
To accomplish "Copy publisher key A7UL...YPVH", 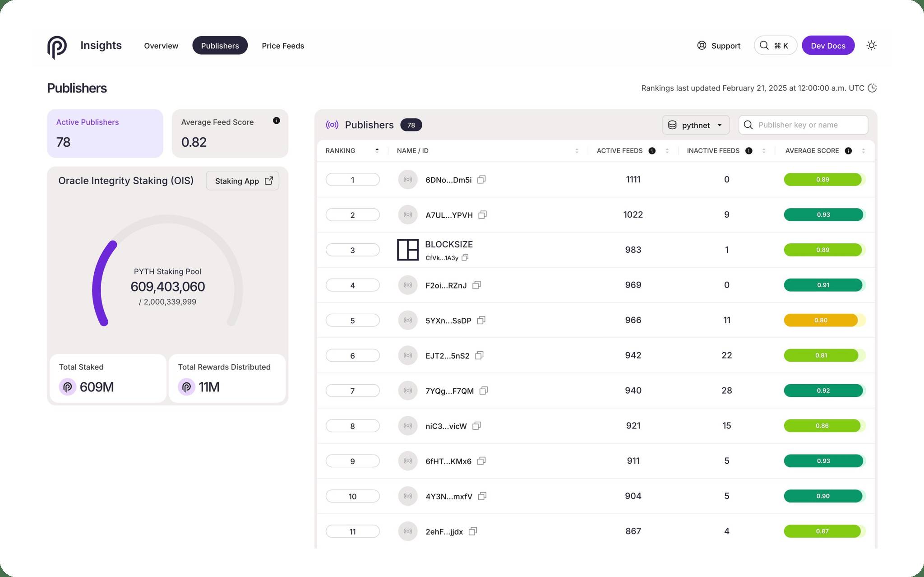I will point(482,215).
